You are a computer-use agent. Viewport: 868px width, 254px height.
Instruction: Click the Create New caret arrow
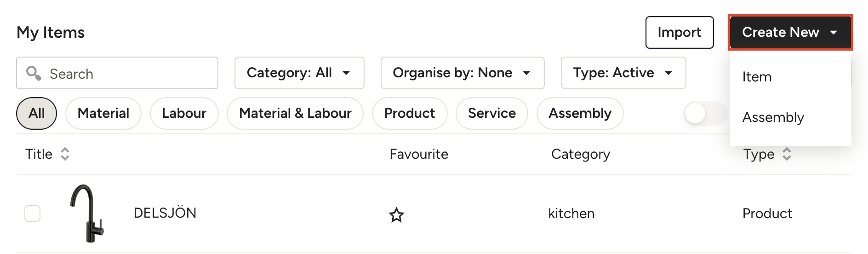coord(834,32)
